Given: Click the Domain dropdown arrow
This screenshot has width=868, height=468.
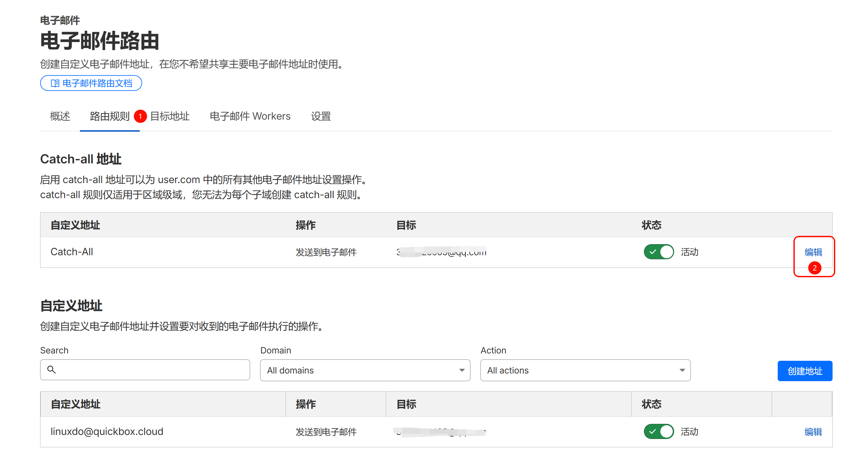Looking at the screenshot, I should (x=462, y=370).
